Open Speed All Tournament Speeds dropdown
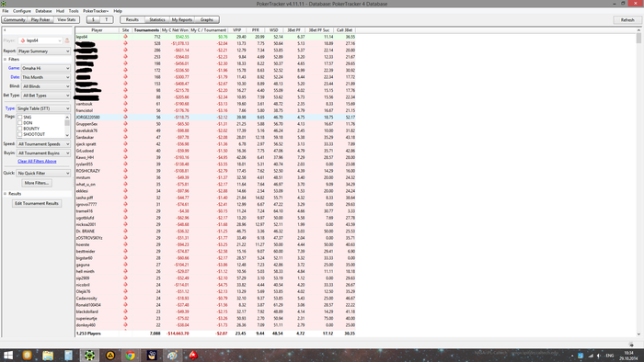 click(x=43, y=144)
